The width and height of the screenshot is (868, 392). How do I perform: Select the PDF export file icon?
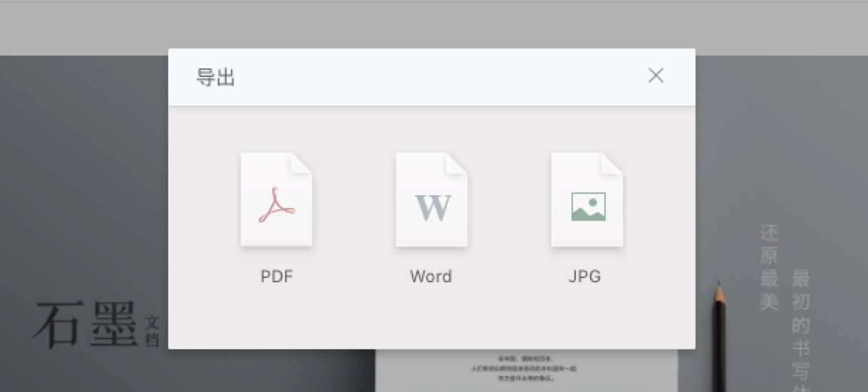(277, 200)
